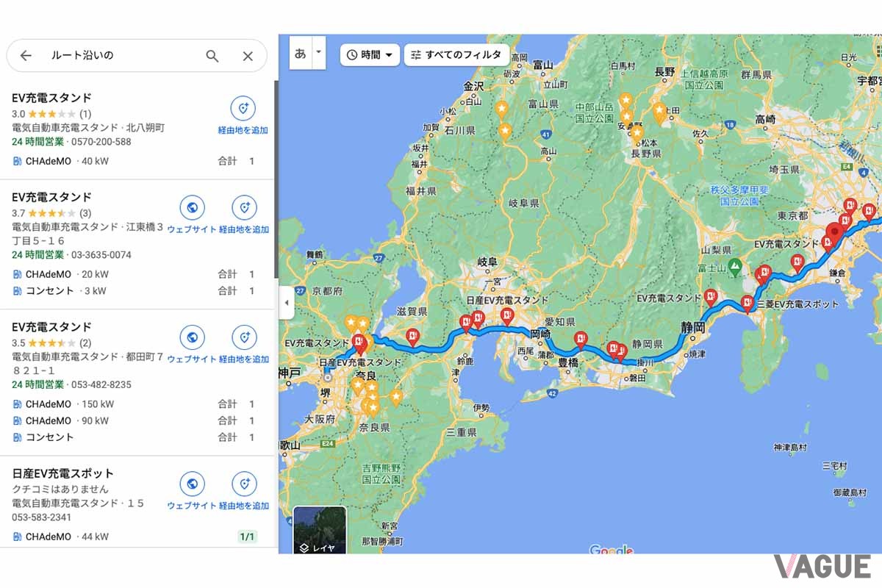This screenshot has width=882, height=588.
Task: Click the back arrow in the search panel
Action: (26, 56)
